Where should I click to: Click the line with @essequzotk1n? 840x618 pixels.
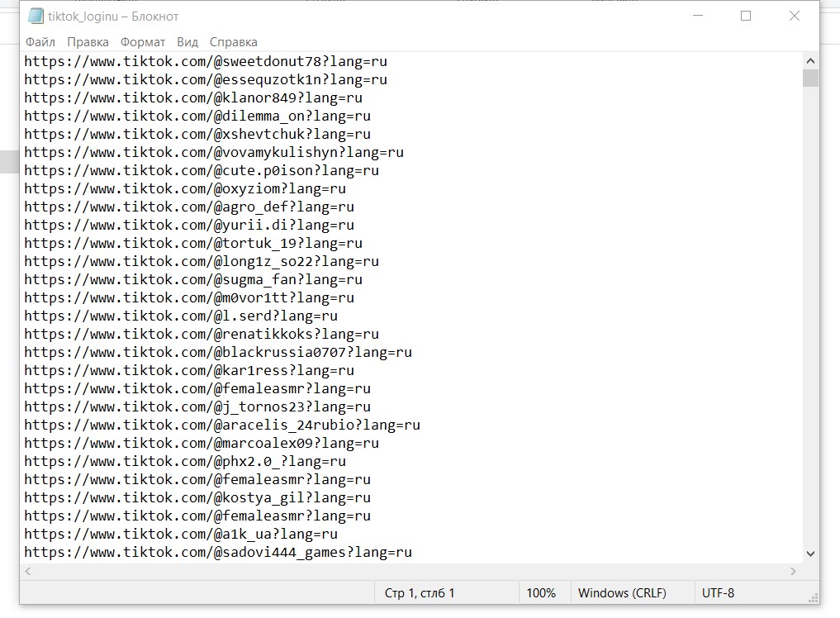[x=206, y=79]
